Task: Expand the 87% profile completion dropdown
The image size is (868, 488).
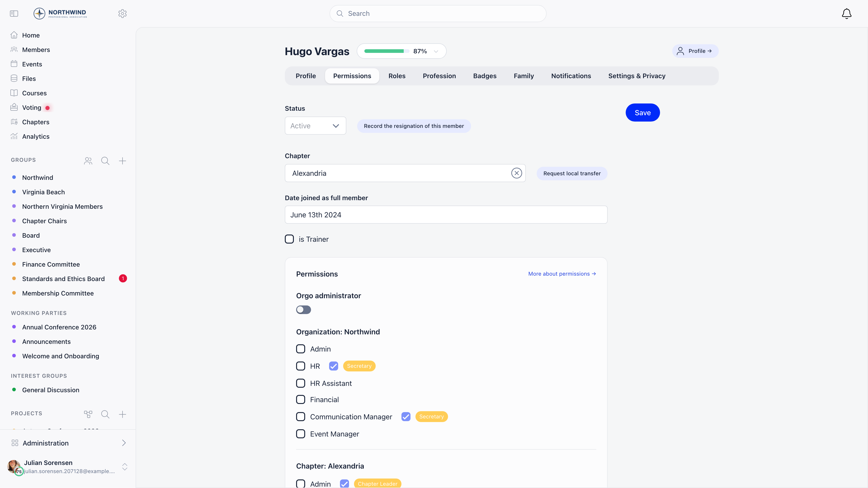Action: pyautogui.click(x=436, y=51)
